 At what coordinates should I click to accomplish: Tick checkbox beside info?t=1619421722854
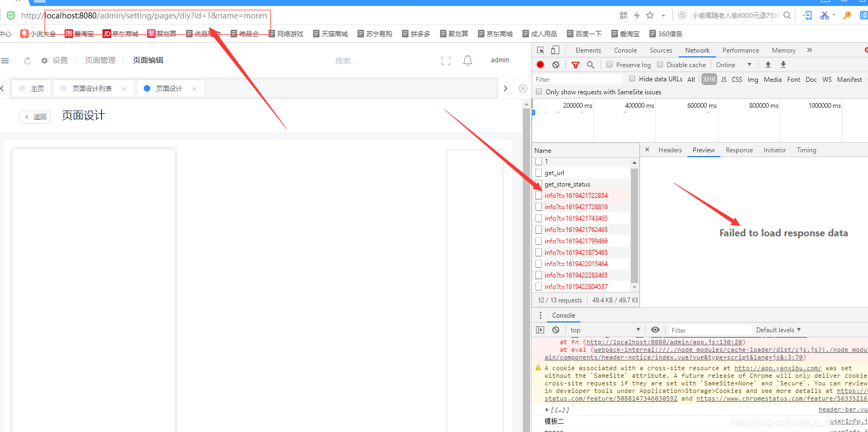tap(539, 195)
